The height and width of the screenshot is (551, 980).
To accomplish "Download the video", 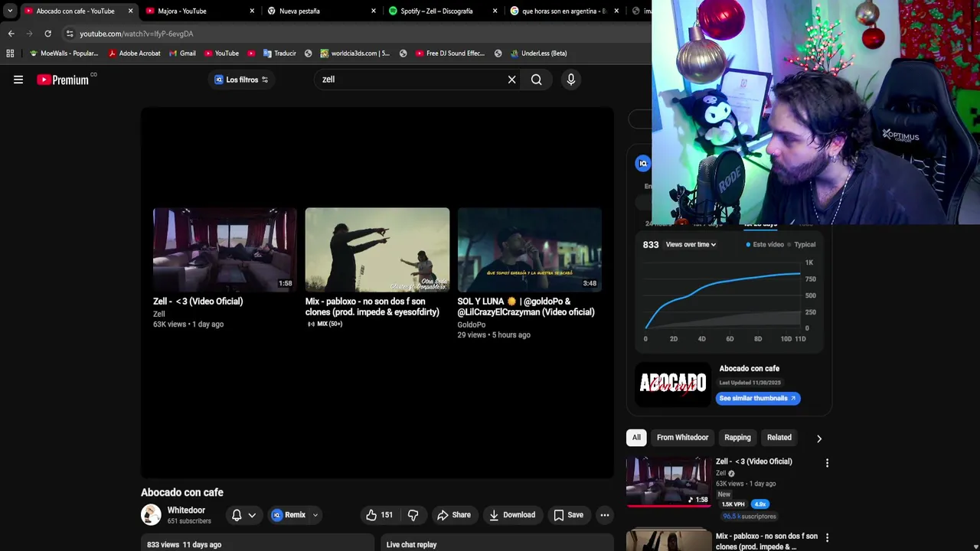I will coord(512,515).
